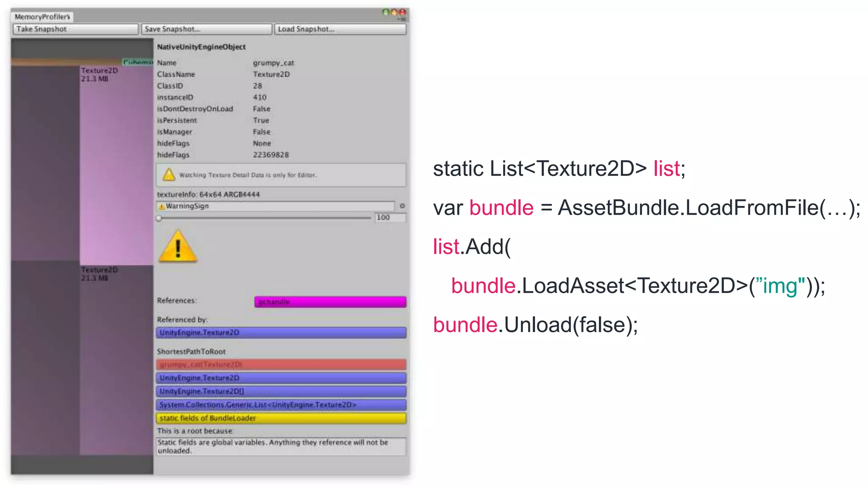Click yellow static fields of BundleLoader bar
Viewport: 868px width, 488px height.
(281, 419)
